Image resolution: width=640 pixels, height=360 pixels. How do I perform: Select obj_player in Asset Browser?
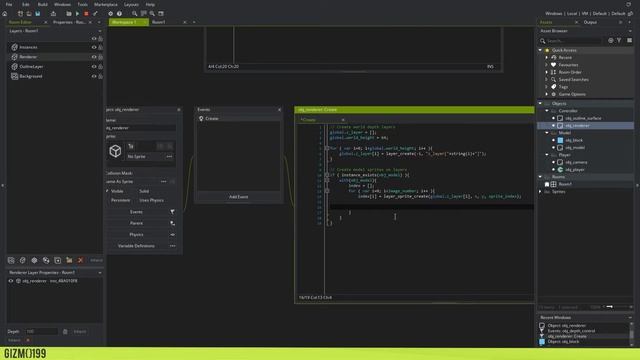pos(575,170)
